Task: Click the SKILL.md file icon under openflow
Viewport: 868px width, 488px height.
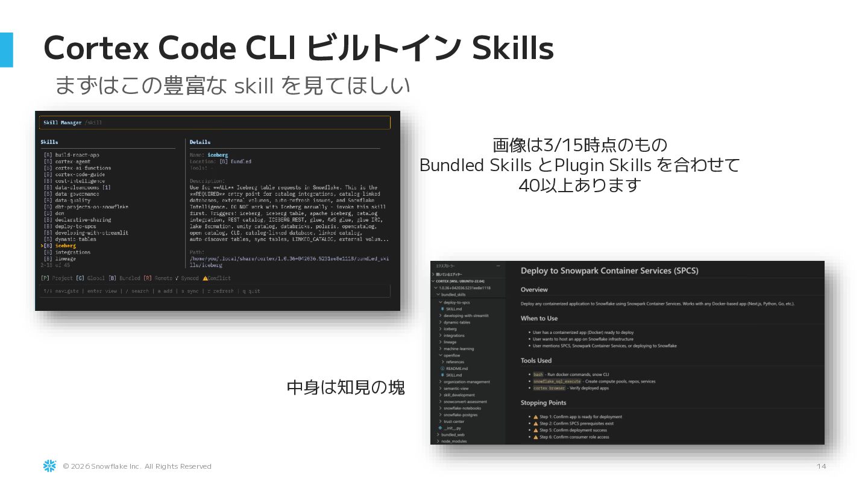Action: point(442,375)
